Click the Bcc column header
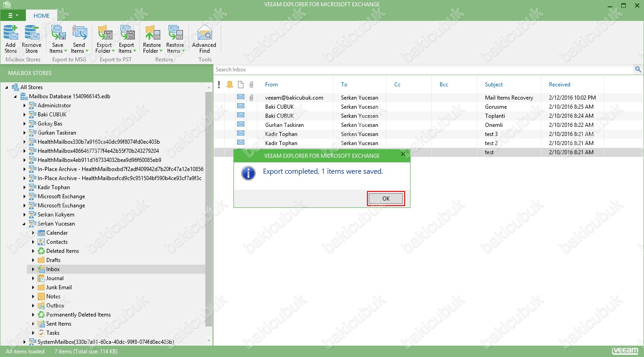Image resolution: width=644 pixels, height=357 pixels. 444,85
